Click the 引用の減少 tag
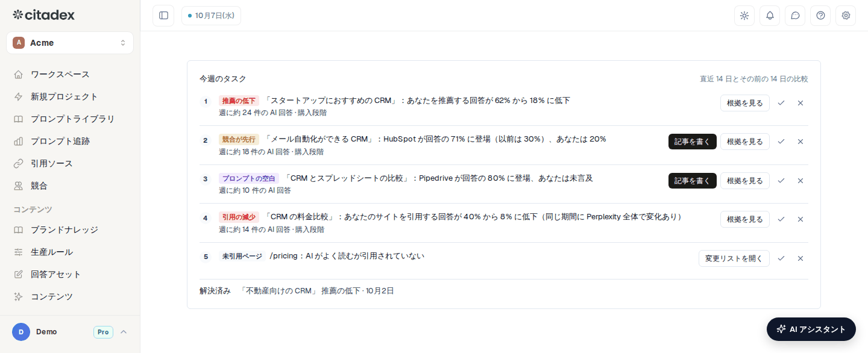868x353 pixels. 239,217
